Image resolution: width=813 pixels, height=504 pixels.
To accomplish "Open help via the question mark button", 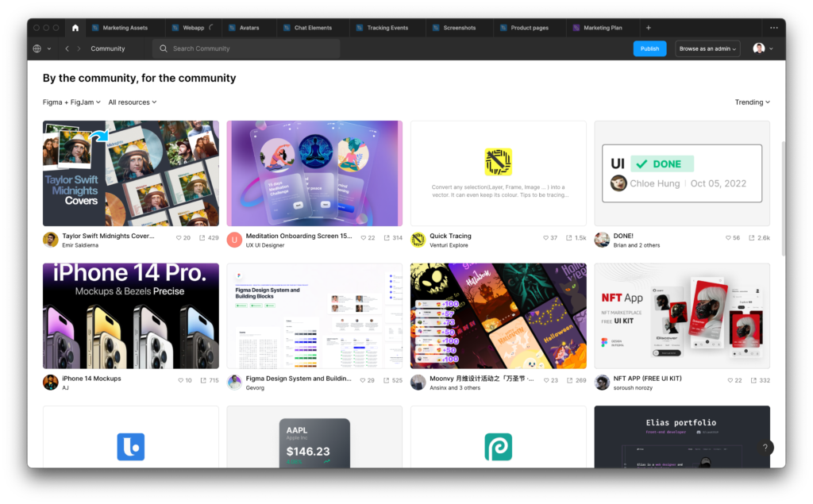I will [765, 448].
